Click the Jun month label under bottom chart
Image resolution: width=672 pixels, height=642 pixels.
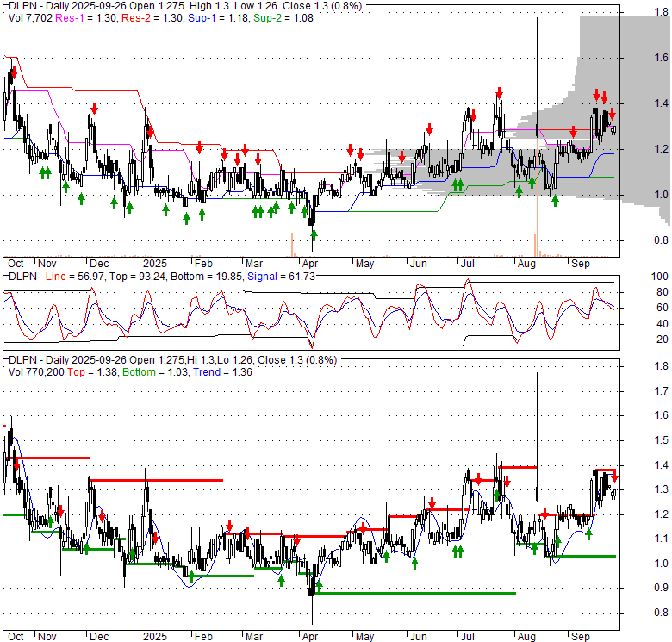[x=419, y=637]
